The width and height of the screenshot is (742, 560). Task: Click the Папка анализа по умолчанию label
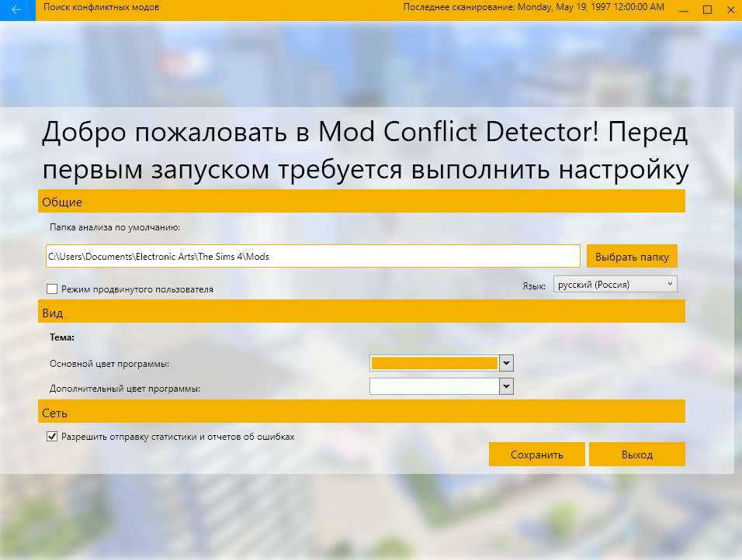115,227
